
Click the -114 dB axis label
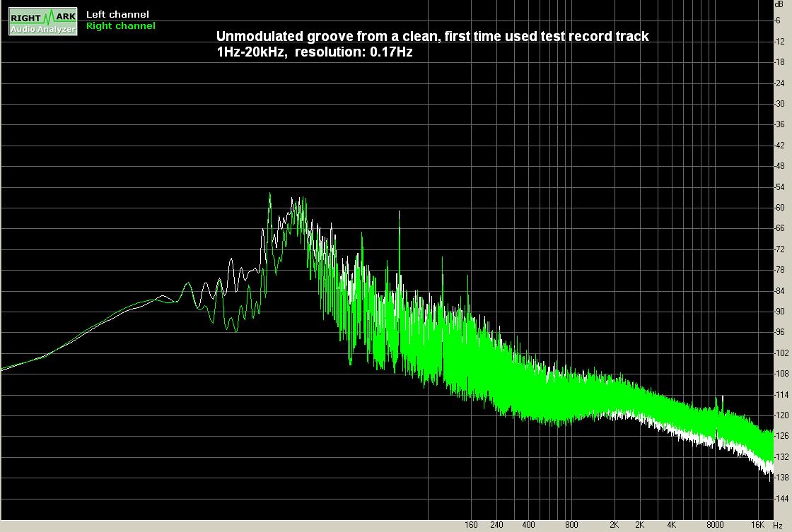tap(781, 395)
